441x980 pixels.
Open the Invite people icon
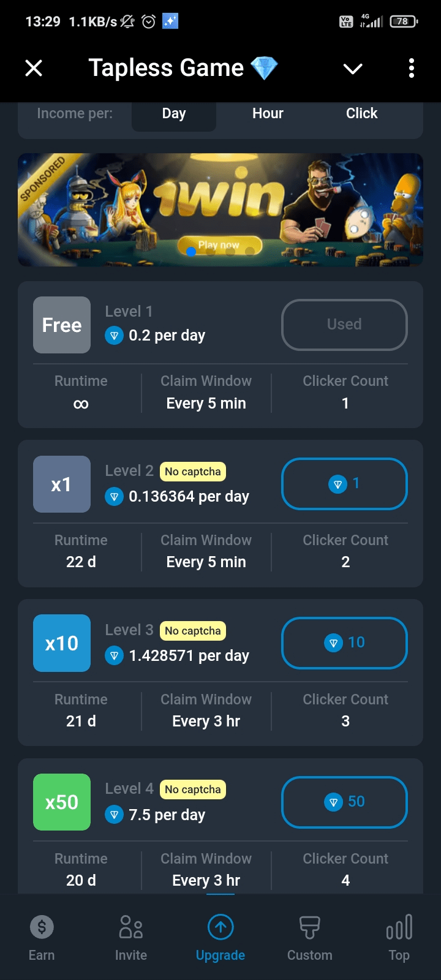click(x=131, y=927)
